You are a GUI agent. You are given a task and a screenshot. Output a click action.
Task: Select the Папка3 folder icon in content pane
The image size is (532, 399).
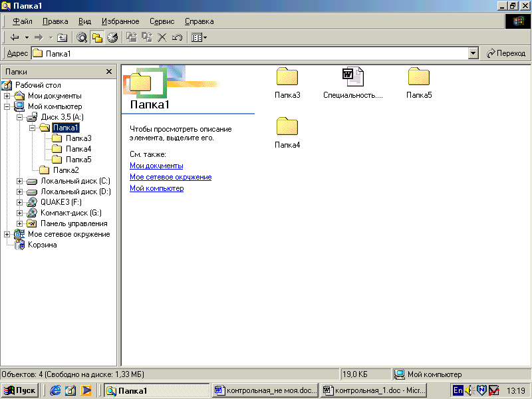point(287,76)
